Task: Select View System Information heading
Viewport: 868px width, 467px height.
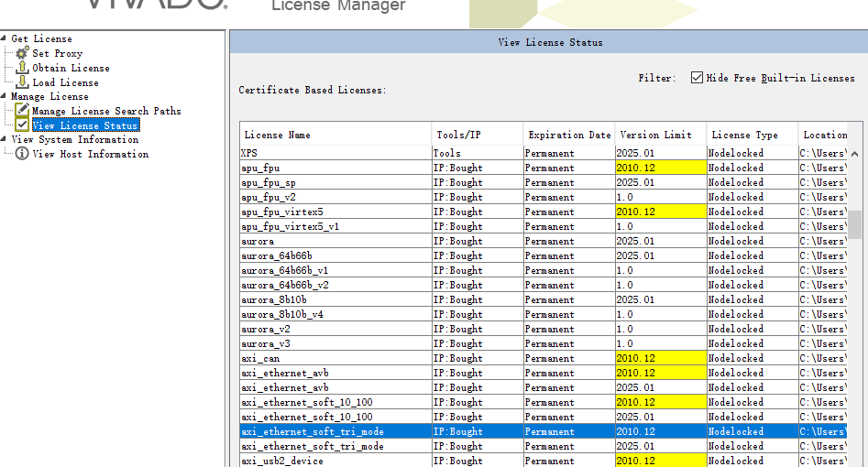Action: [75, 139]
